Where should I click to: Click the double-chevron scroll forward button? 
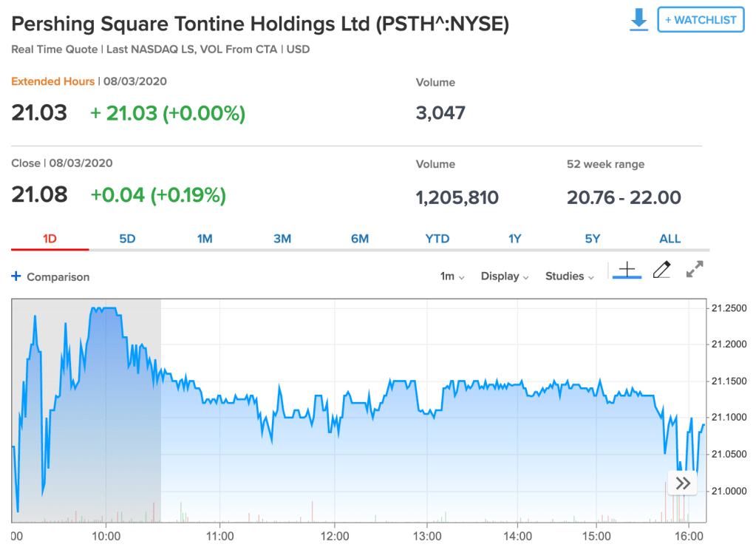tap(683, 483)
